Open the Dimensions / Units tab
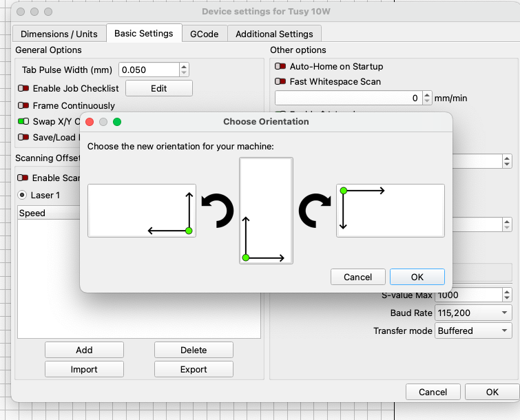The image size is (520, 420). [59, 34]
